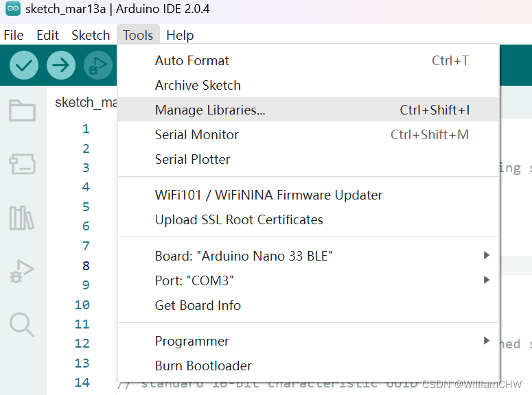
Task: Click line number 8 in gutter
Action: (86, 266)
